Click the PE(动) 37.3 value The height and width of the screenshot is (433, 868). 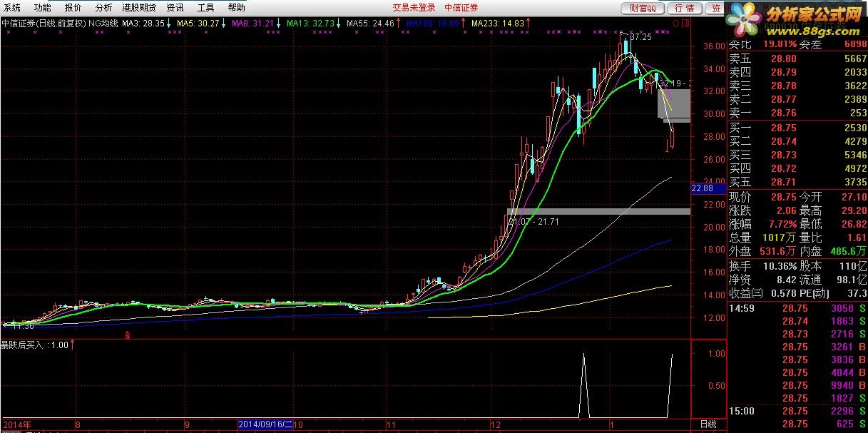pos(857,292)
